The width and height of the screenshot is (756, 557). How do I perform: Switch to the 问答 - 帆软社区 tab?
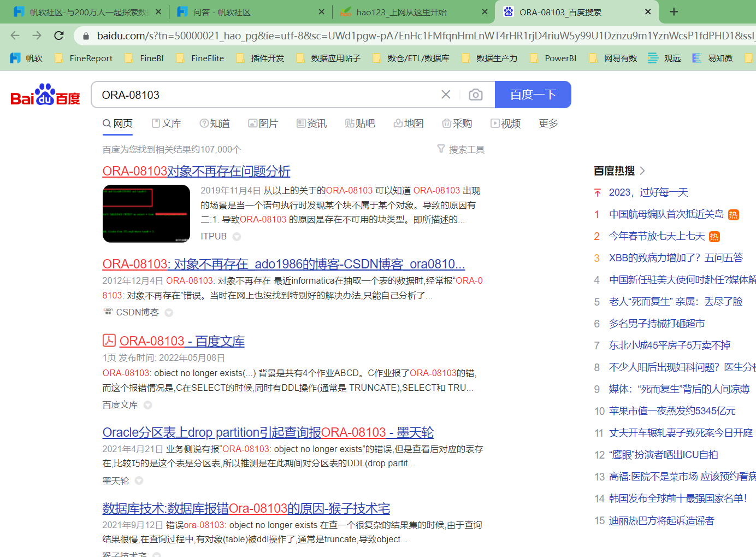[x=251, y=12]
